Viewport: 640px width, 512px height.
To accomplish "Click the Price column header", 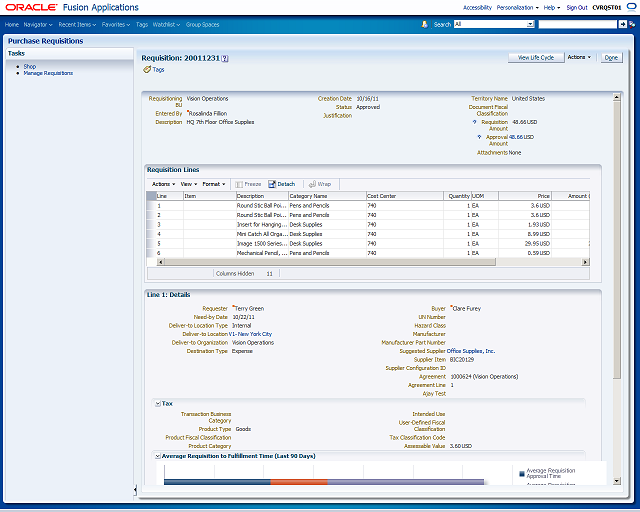I will (524, 196).
